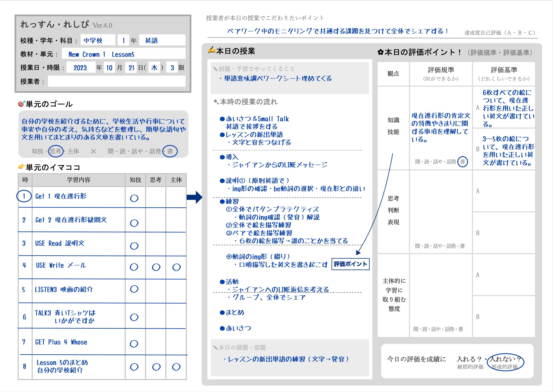Click the 評価基準 column header
553x392 pixels.
click(x=504, y=74)
